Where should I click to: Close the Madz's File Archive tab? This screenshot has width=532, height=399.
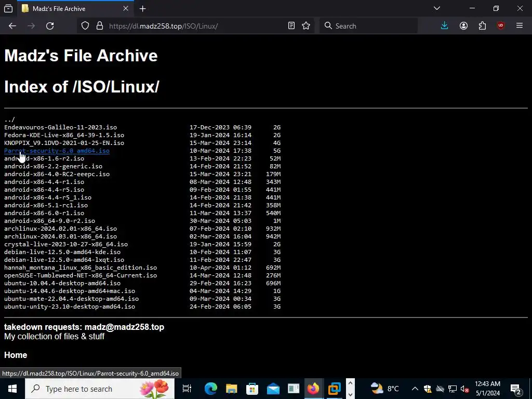126,8
